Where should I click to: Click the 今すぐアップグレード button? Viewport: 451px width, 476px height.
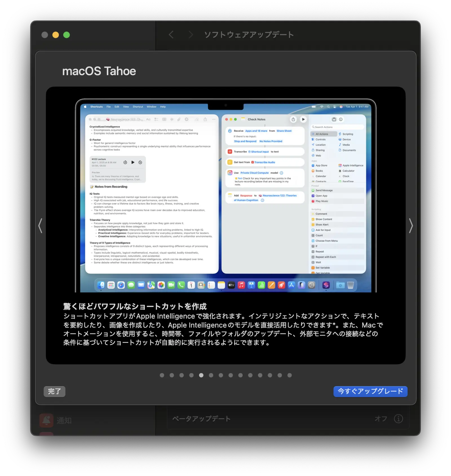pyautogui.click(x=370, y=391)
